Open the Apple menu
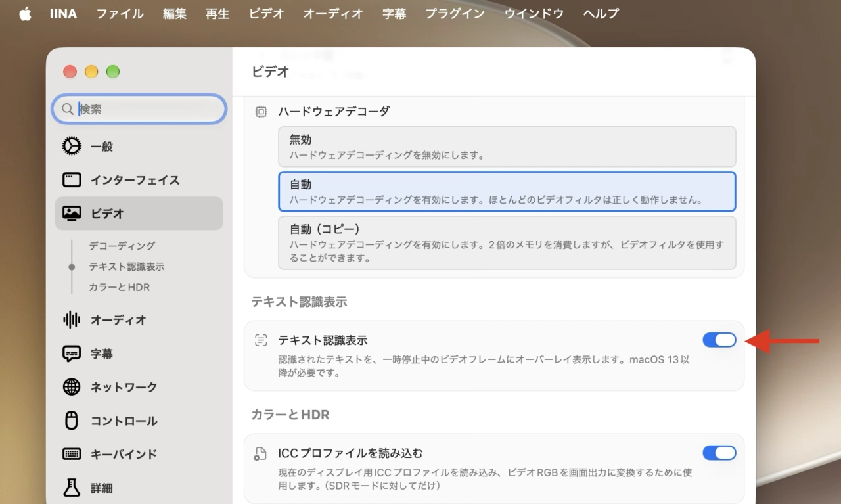The height and width of the screenshot is (504, 841). [25, 14]
